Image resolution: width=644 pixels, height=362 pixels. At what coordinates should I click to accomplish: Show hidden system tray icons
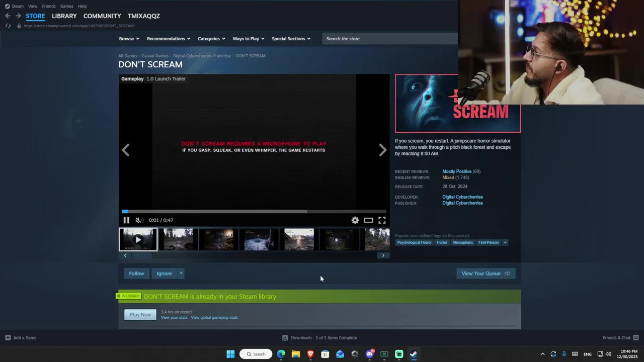point(542,354)
